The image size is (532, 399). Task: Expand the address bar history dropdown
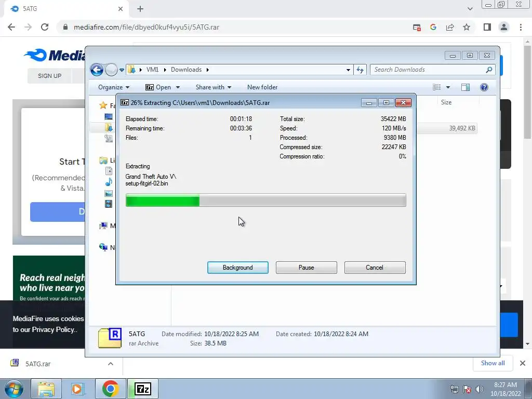click(348, 70)
